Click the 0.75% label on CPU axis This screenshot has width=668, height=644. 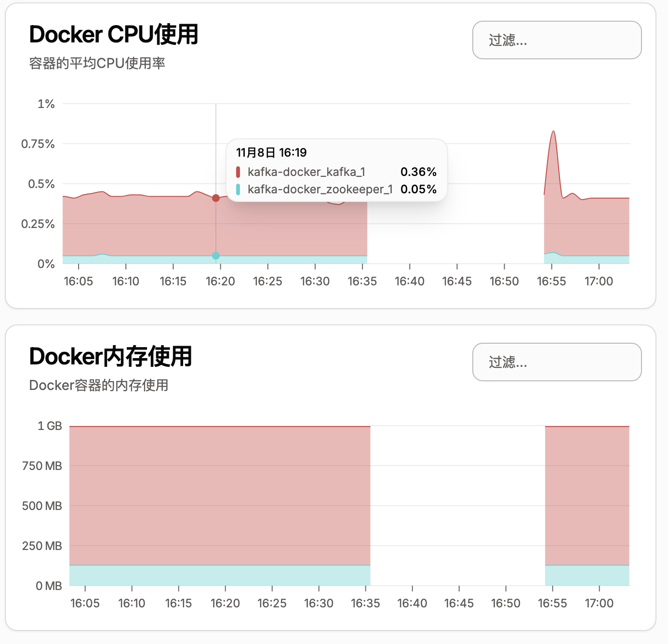[38, 144]
